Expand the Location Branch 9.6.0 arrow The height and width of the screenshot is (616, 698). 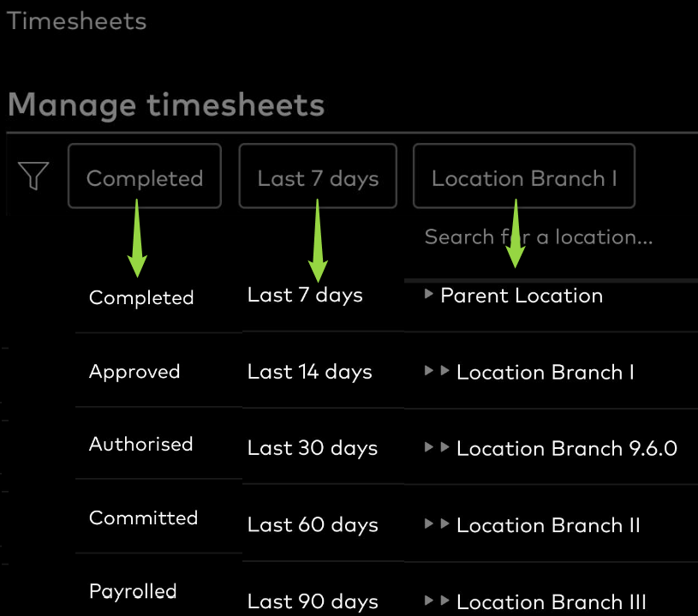coord(444,447)
